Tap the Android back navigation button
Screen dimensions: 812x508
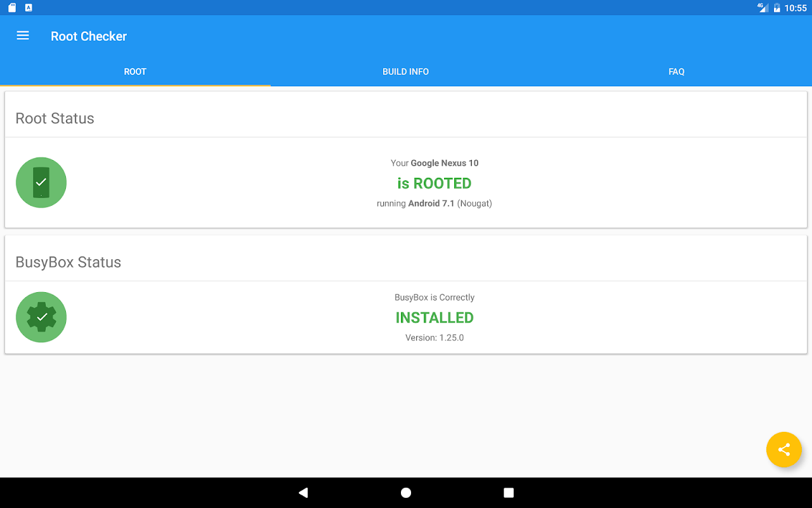303,493
